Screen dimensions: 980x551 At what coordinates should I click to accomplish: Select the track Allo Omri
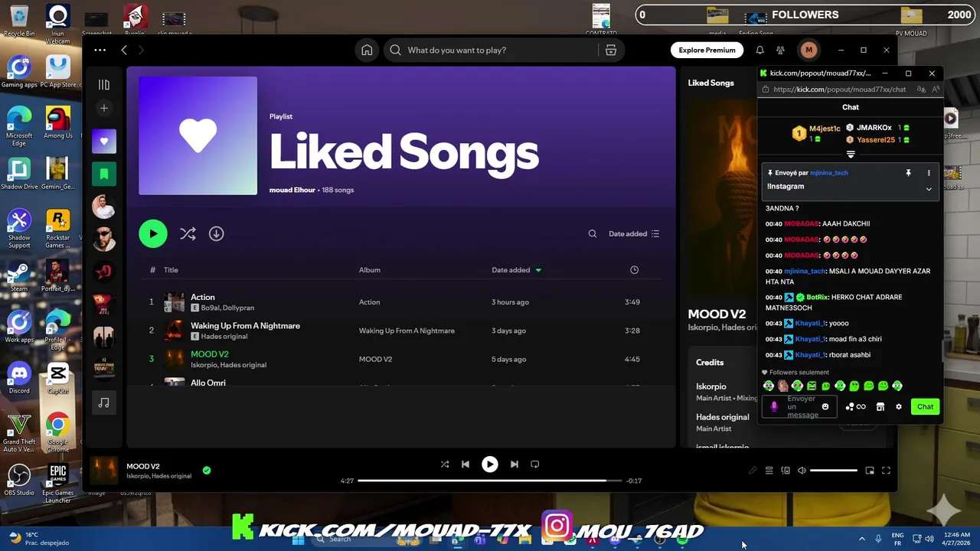pos(207,383)
